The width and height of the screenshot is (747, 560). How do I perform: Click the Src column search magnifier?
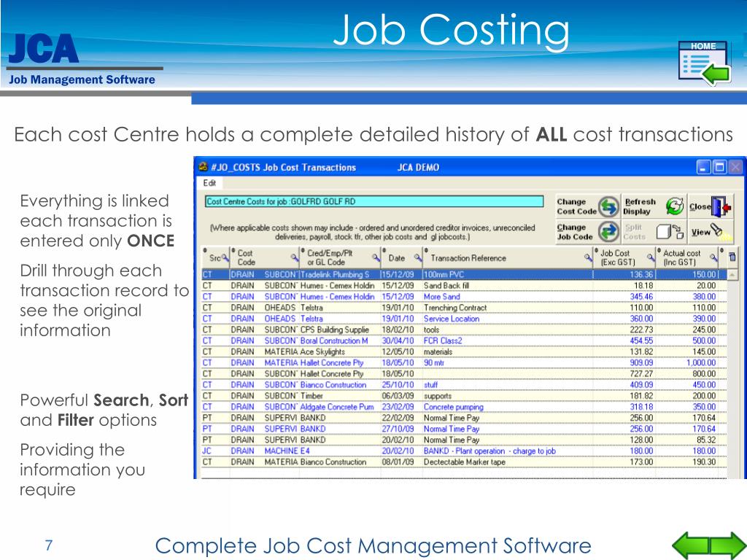[225, 259]
